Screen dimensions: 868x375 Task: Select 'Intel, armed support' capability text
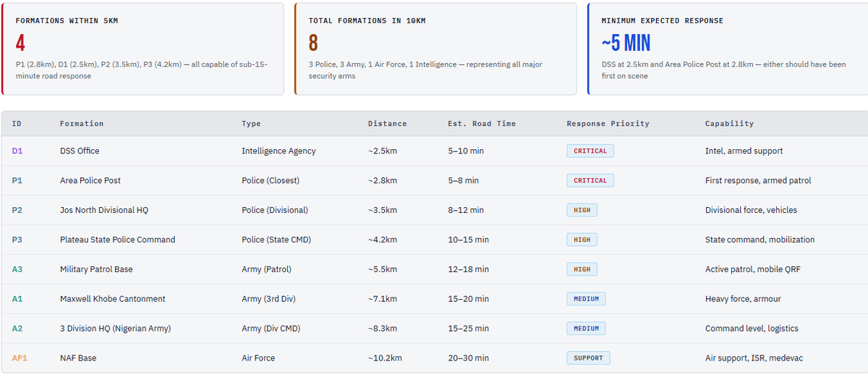coord(744,151)
